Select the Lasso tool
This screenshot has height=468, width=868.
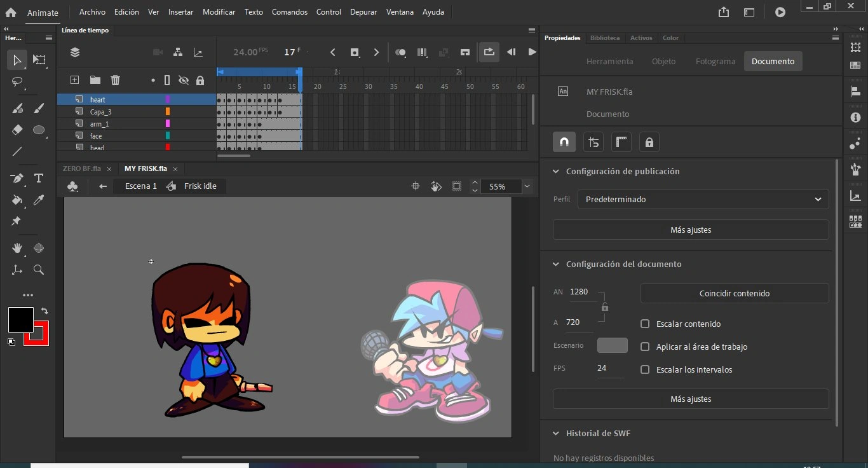(x=17, y=82)
